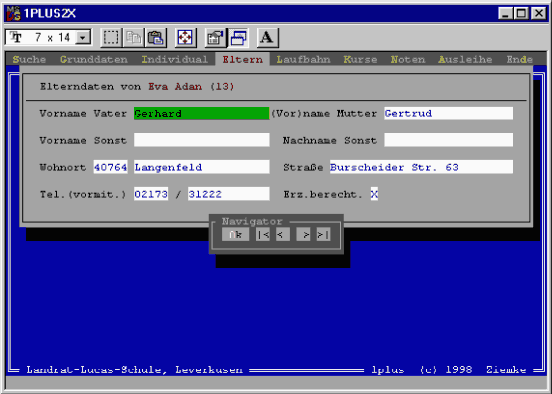Select the Eltern menu item
Viewport: 552px width, 394px height.
coord(243,59)
